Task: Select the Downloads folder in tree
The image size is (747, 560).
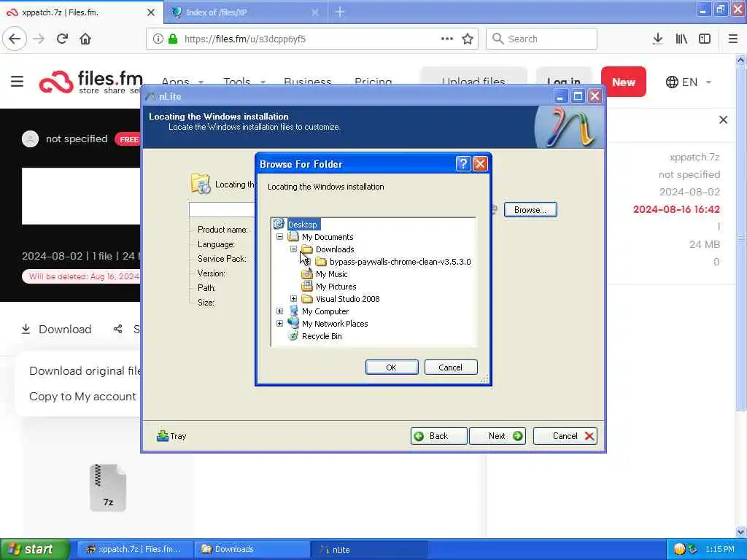Action: click(334, 249)
